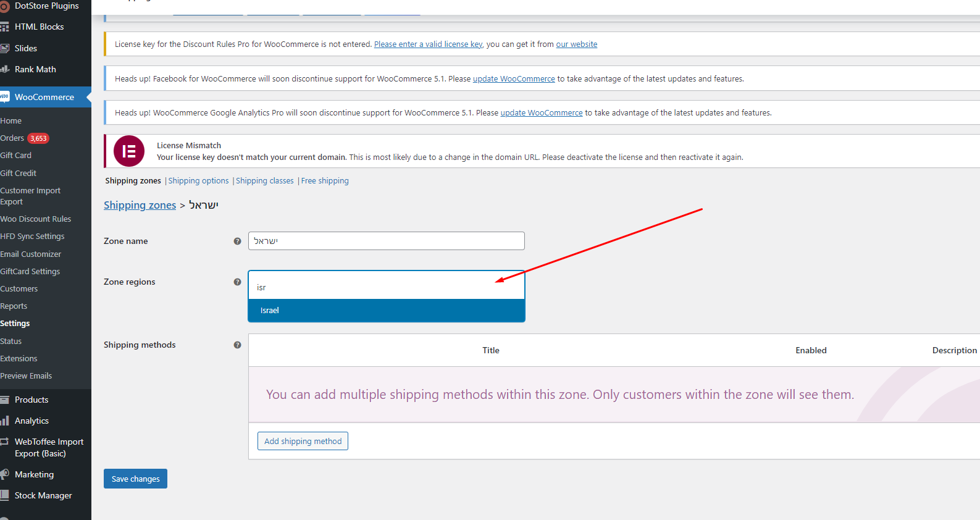Open Analytics via its bar-chart icon
This screenshot has width=980, height=520.
tap(5, 421)
